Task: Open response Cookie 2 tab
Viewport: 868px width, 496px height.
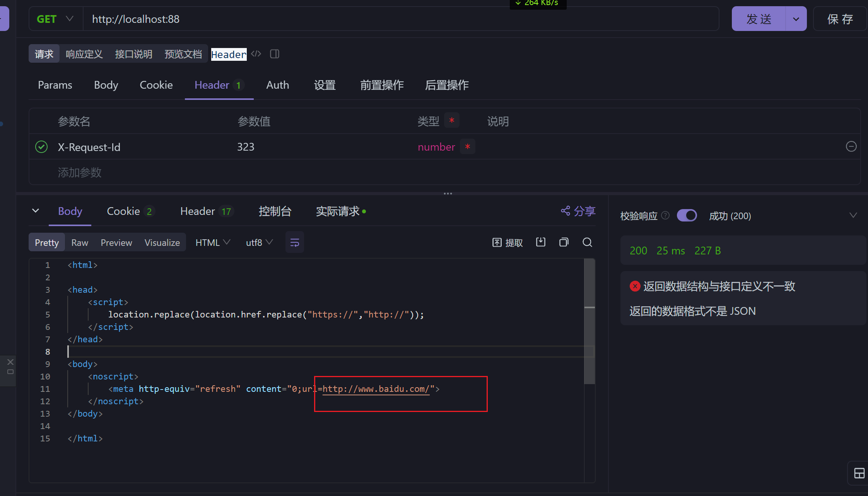Action: coord(130,211)
